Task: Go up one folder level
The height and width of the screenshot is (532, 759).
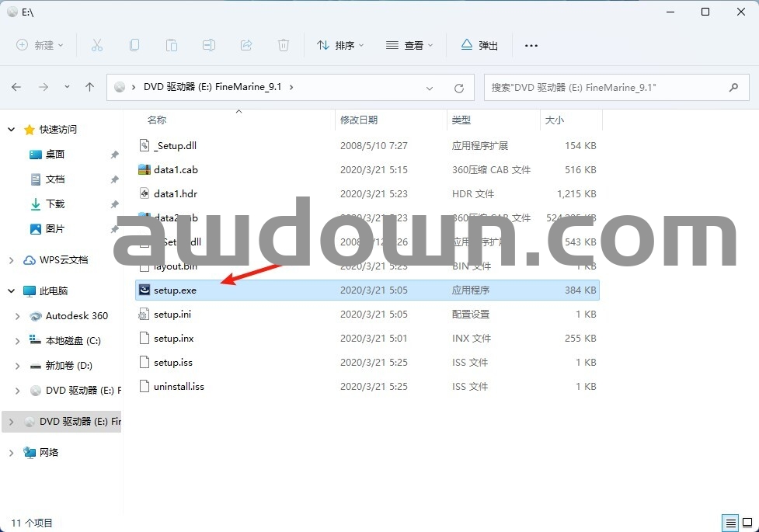Action: click(89, 87)
